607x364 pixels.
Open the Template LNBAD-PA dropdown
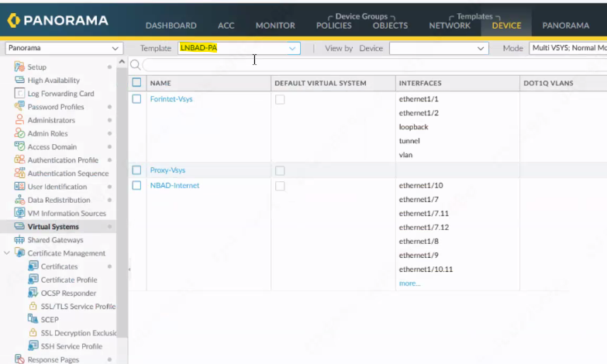(239, 48)
